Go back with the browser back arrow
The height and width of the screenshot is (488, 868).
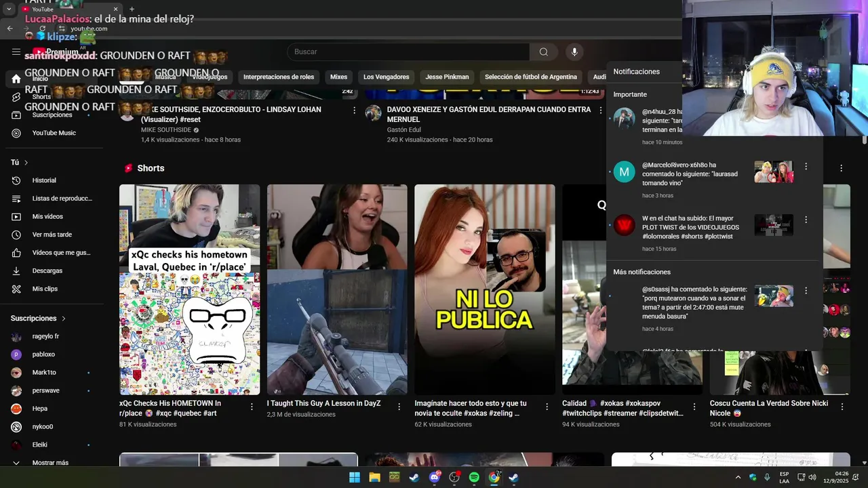(9, 28)
